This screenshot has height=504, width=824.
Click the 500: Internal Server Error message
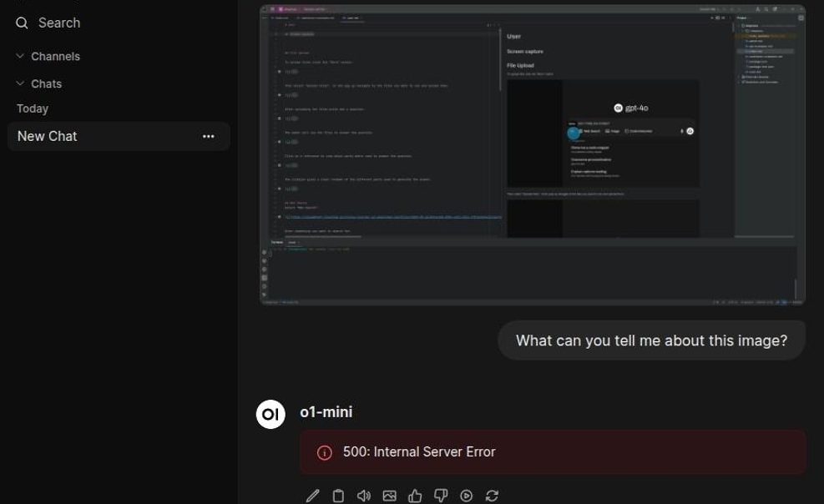(x=419, y=452)
